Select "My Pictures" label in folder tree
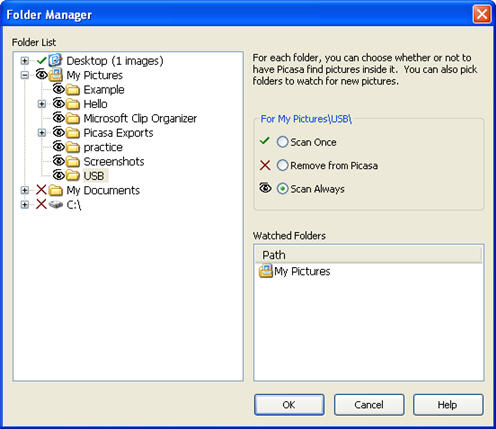Screen dimensions: 496x429 point(94,75)
